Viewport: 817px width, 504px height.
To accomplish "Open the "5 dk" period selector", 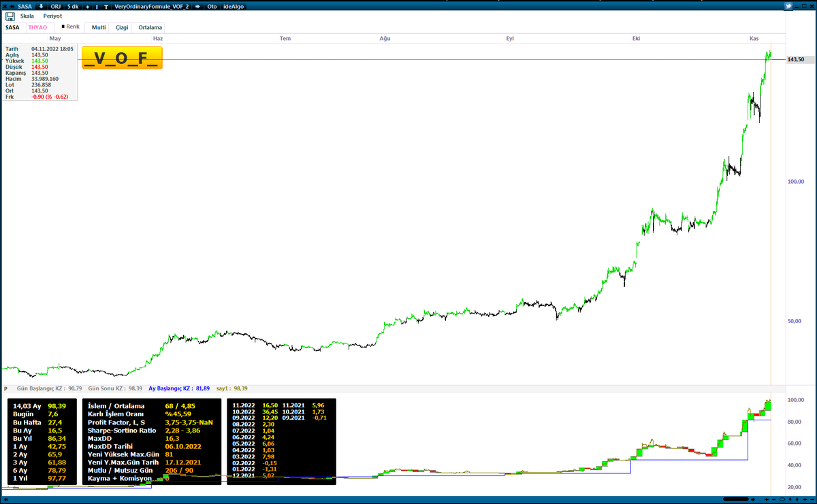I will click(73, 6).
